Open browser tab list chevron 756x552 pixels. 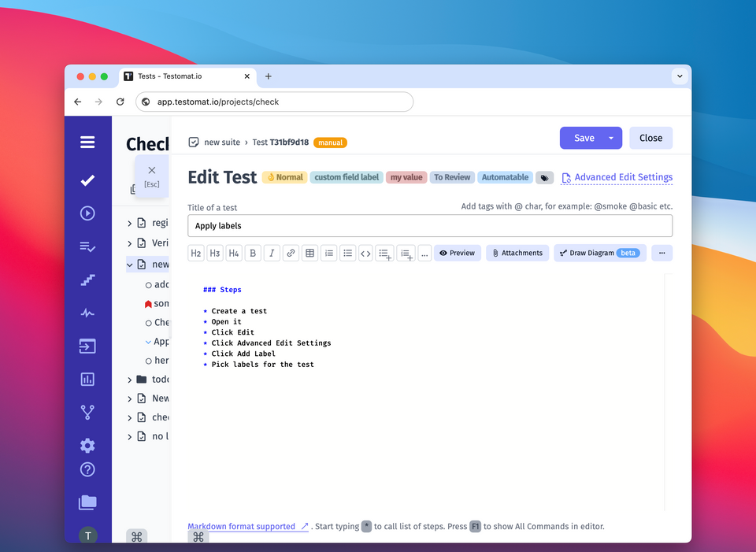[x=680, y=76]
